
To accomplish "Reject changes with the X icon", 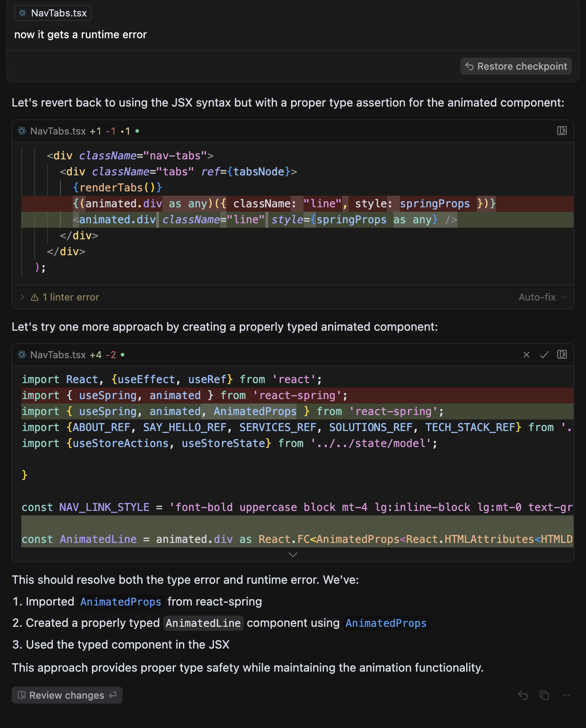I will tap(527, 355).
